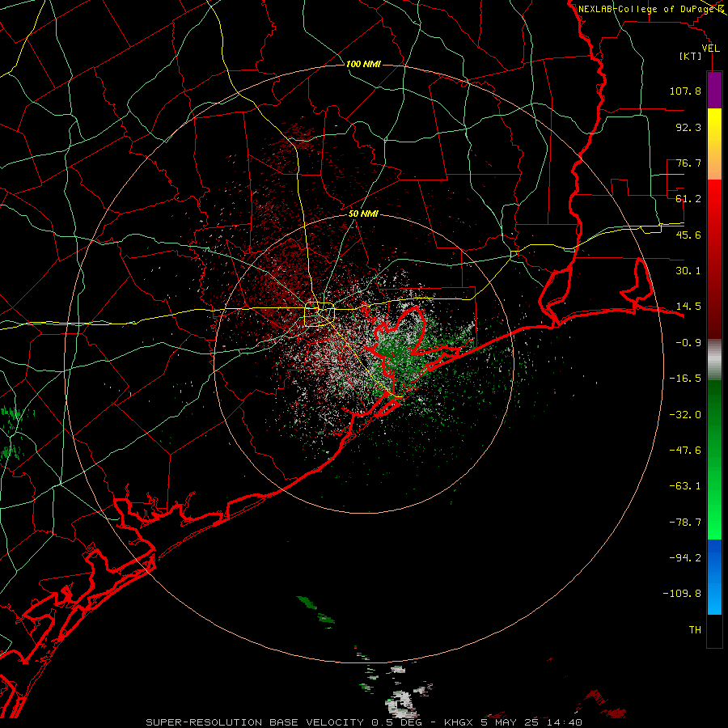728x728 pixels.
Task: Click the [KT] units label
Action: coord(691,56)
